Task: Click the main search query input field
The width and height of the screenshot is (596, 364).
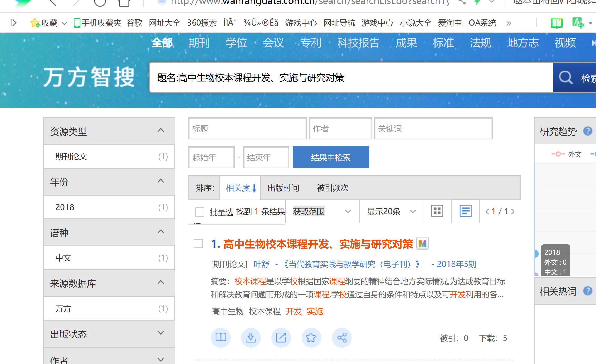Action: [x=351, y=78]
